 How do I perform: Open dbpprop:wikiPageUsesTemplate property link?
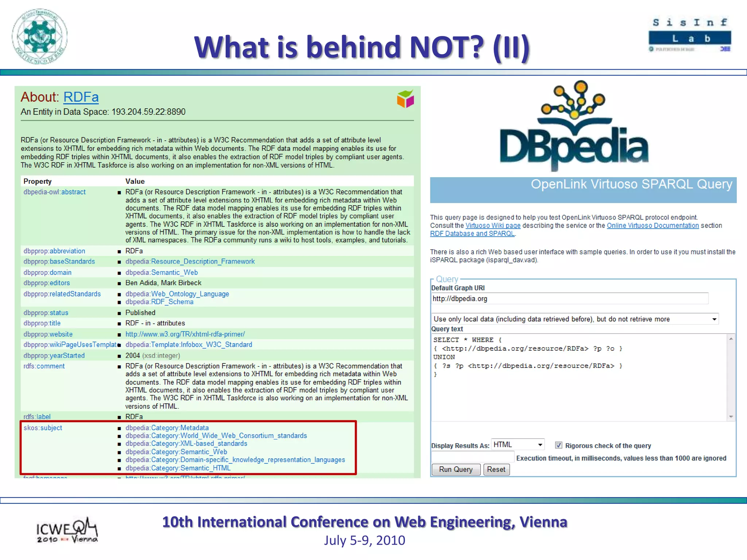(70, 345)
